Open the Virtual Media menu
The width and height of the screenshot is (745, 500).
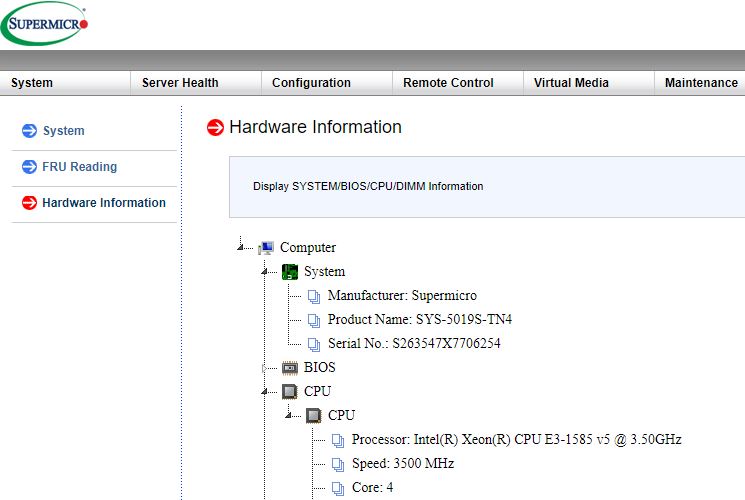(571, 83)
